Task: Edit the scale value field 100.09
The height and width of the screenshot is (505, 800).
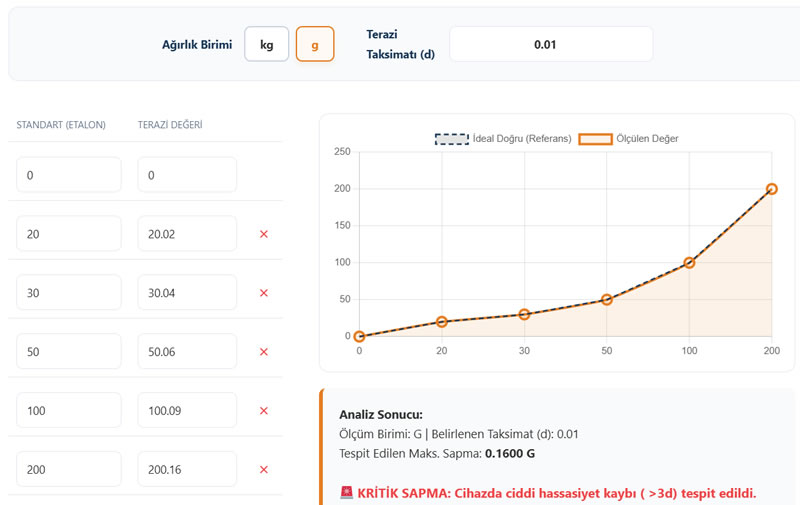Action: pos(187,410)
